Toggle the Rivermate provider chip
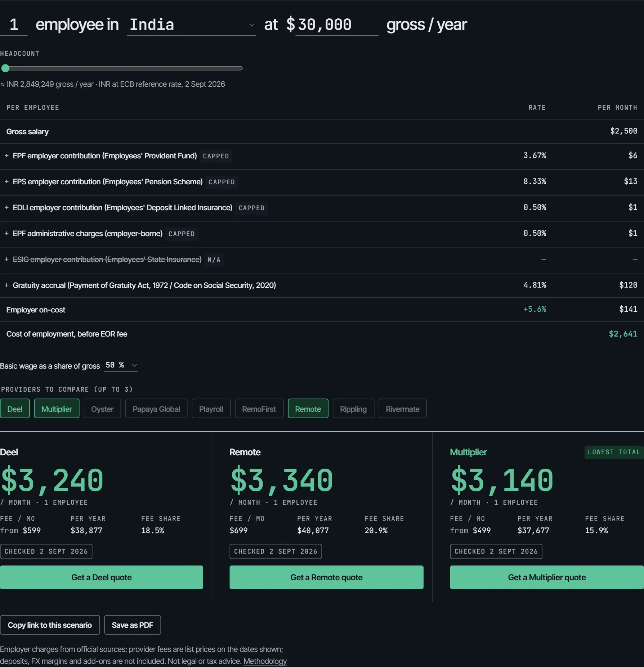The width and height of the screenshot is (644, 667). pos(403,409)
